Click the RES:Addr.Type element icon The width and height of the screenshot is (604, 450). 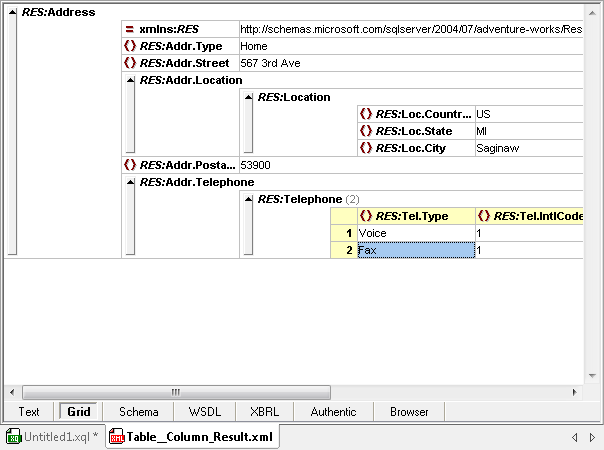(x=130, y=46)
